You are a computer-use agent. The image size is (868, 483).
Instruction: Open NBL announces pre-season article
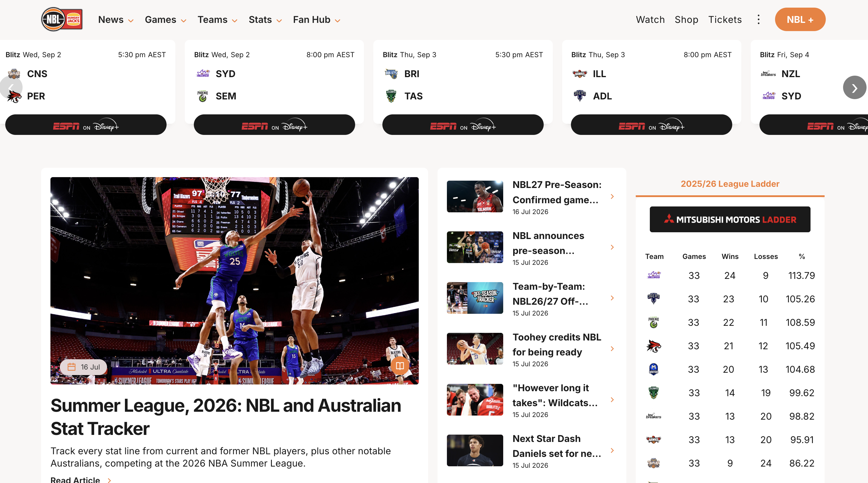(548, 243)
